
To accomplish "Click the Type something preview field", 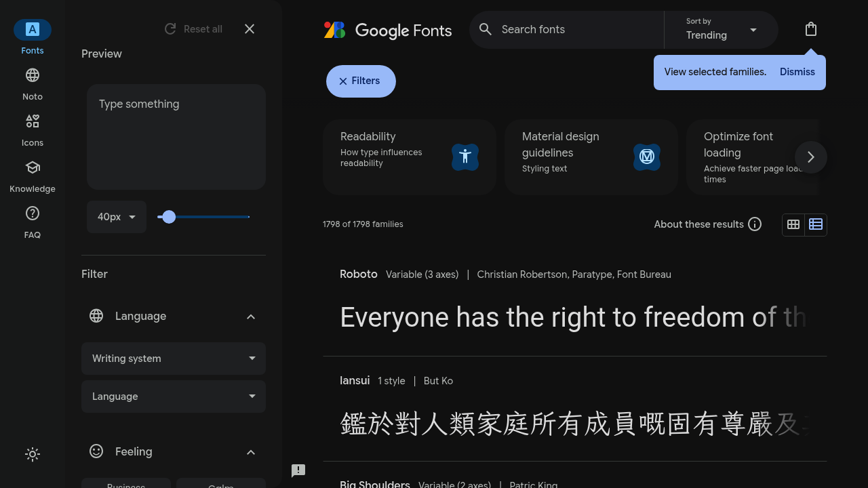I will (176, 136).
